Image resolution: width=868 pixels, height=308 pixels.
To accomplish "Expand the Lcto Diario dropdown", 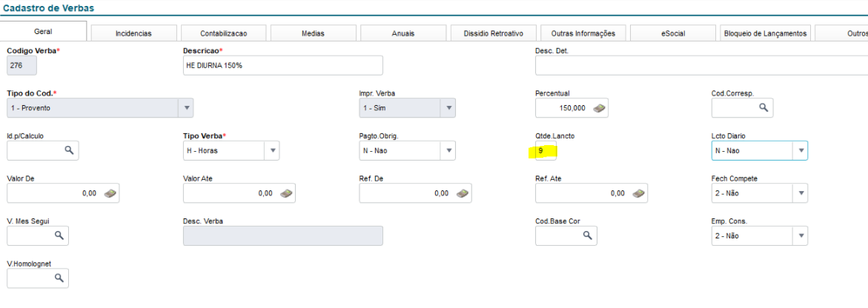I will [801, 150].
